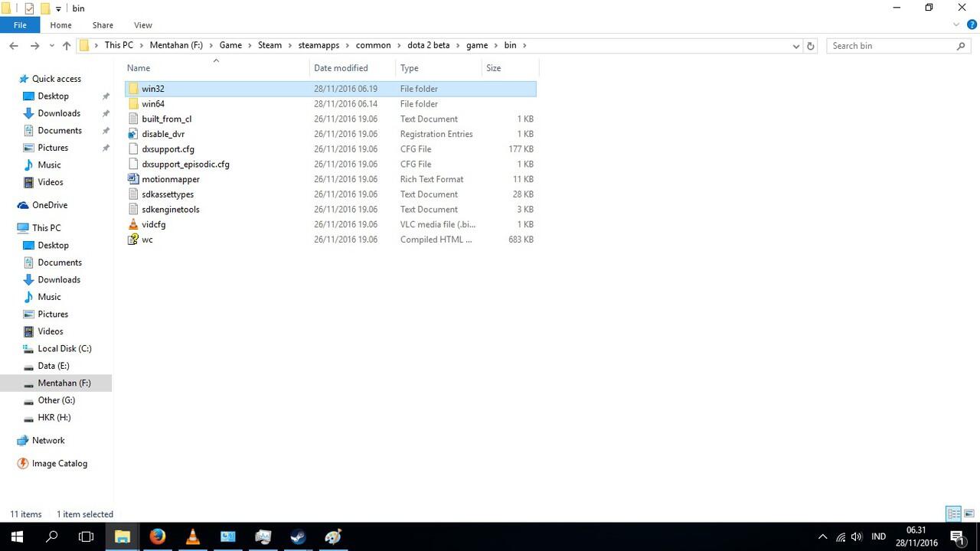980x551 pixels.
Task: Expand subfolders chevron after steamapps in path
Action: pyautogui.click(x=348, y=46)
